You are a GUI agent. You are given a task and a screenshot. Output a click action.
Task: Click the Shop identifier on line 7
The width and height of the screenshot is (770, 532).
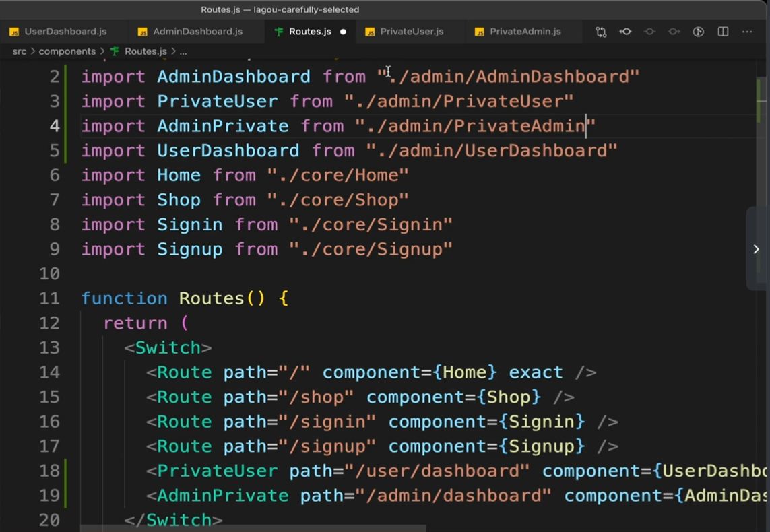pos(179,200)
